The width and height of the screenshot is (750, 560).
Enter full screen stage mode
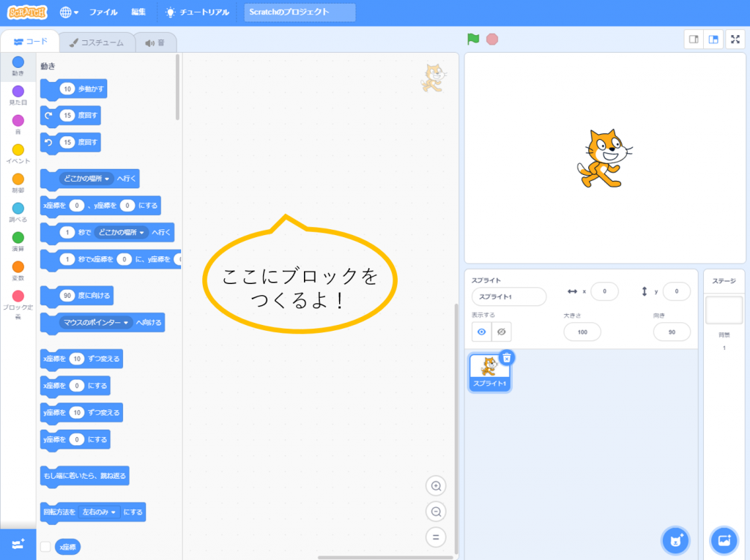[x=735, y=40]
